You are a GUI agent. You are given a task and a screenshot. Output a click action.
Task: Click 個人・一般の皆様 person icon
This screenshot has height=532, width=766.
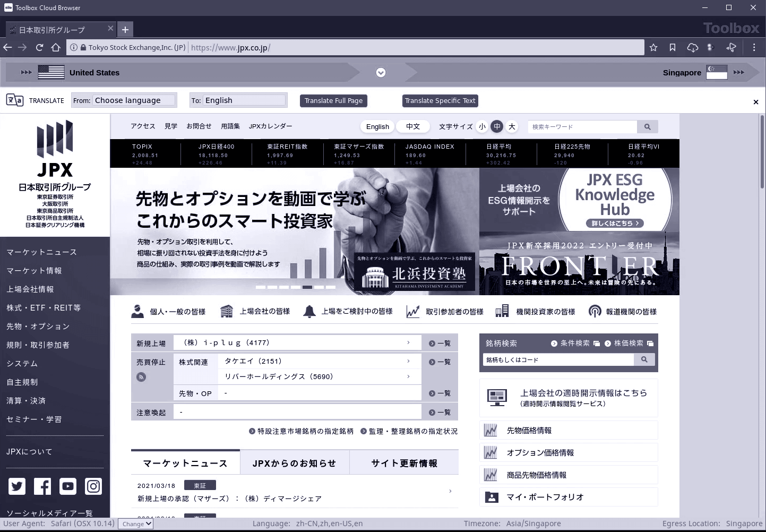tap(137, 311)
